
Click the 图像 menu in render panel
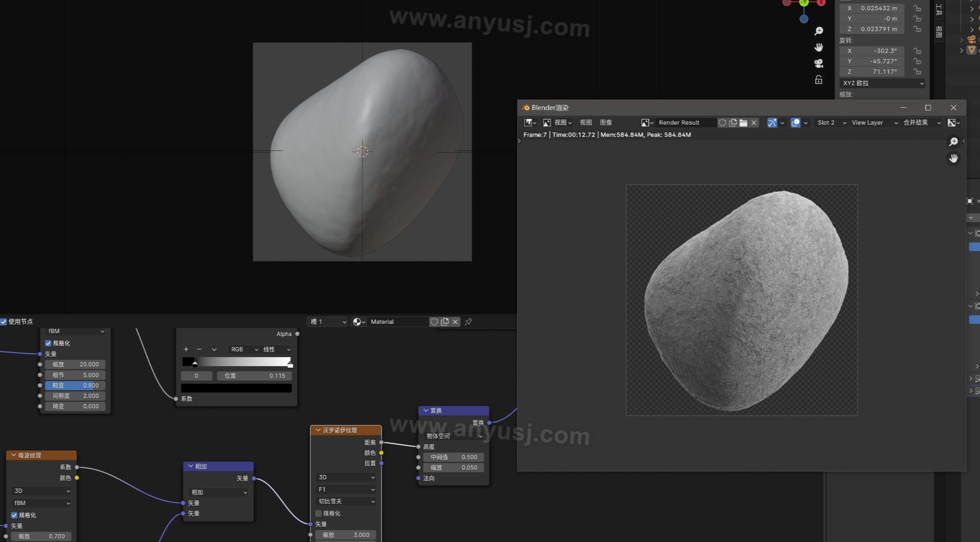pos(606,122)
